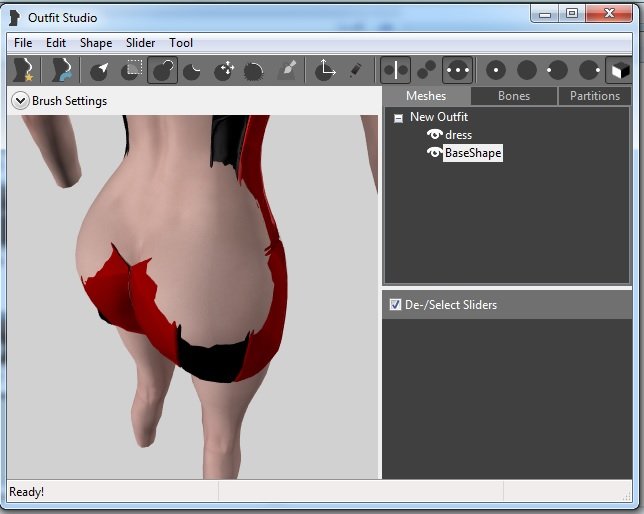Hide the dress mesh via eye icon
Screen dimensions: 644x514
tap(434, 135)
